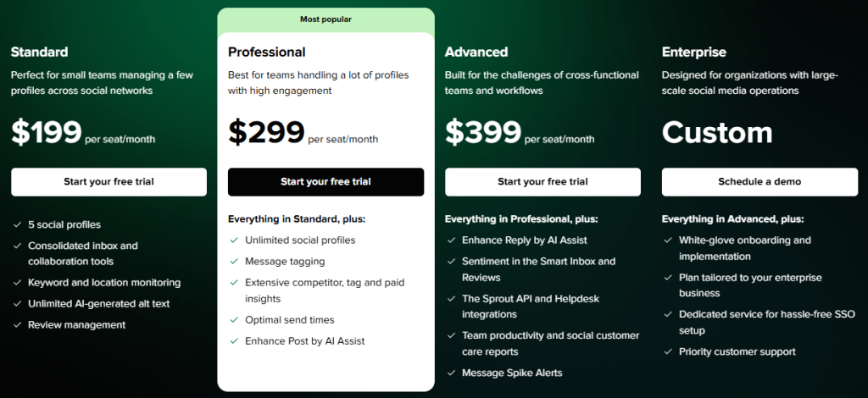Viewport: 868px width, 398px height.
Task: Click the $399 Advanced price
Action: click(483, 132)
